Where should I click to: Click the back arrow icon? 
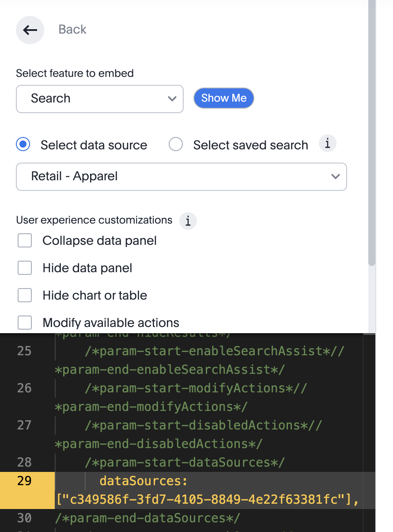[x=30, y=30]
